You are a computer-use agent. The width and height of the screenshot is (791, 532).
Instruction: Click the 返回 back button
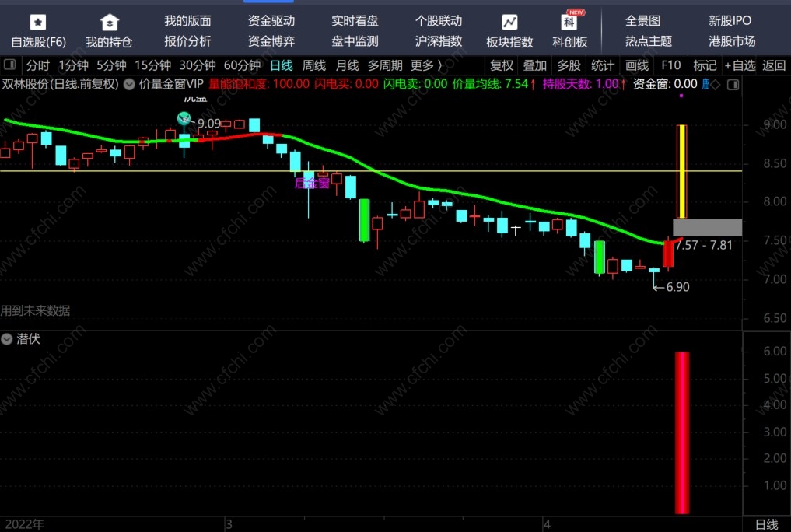coord(774,65)
